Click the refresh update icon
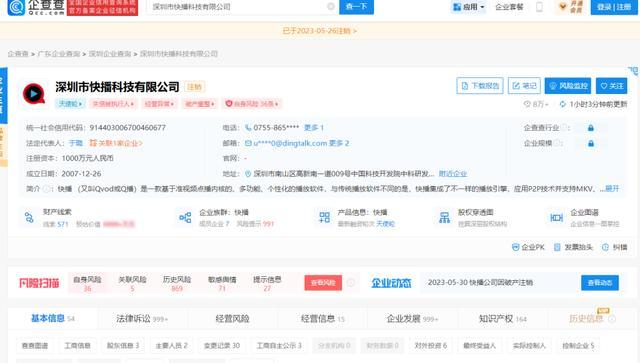The height and width of the screenshot is (363, 640). [562, 105]
